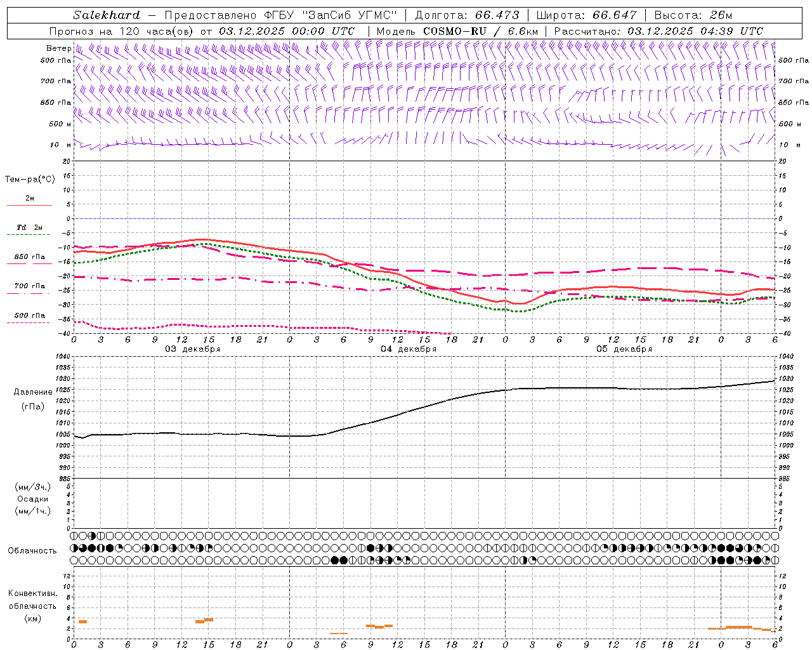
Task: Click the Давление pressure panel label
Action: 33,392
